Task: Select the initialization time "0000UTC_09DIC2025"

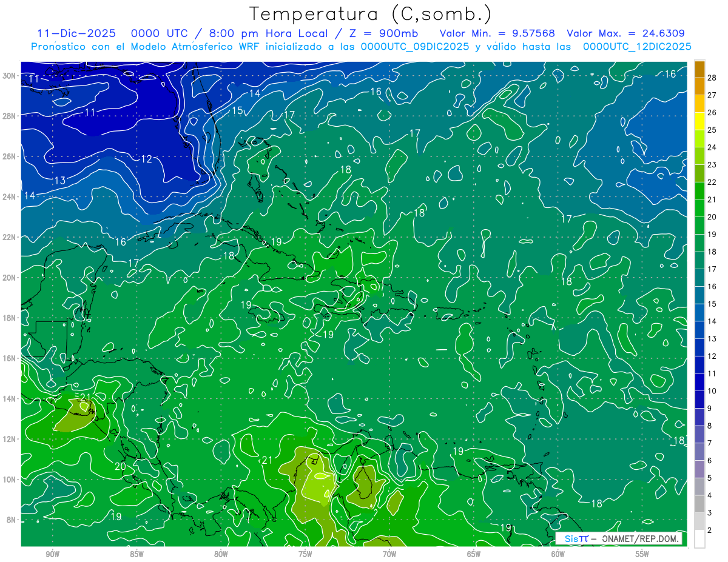Action: 415,46
